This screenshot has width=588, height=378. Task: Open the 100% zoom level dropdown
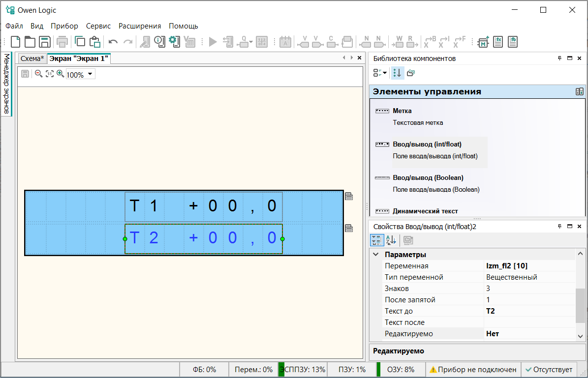90,75
